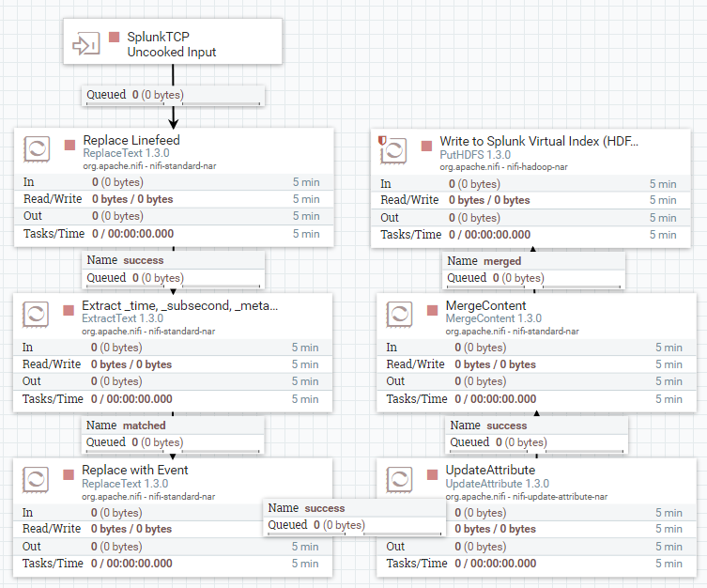Click the matched connection label
Image resolution: width=707 pixels, height=588 pixels.
point(173,434)
